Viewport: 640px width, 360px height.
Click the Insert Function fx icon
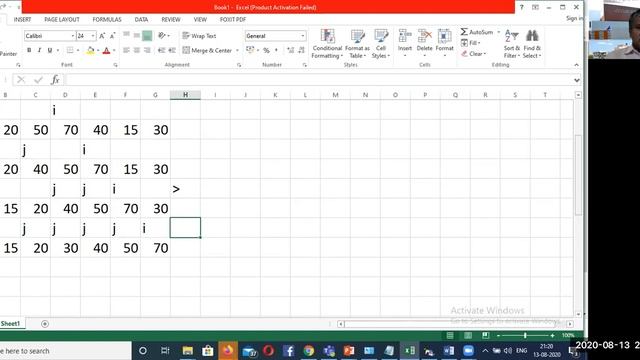[x=55, y=80]
